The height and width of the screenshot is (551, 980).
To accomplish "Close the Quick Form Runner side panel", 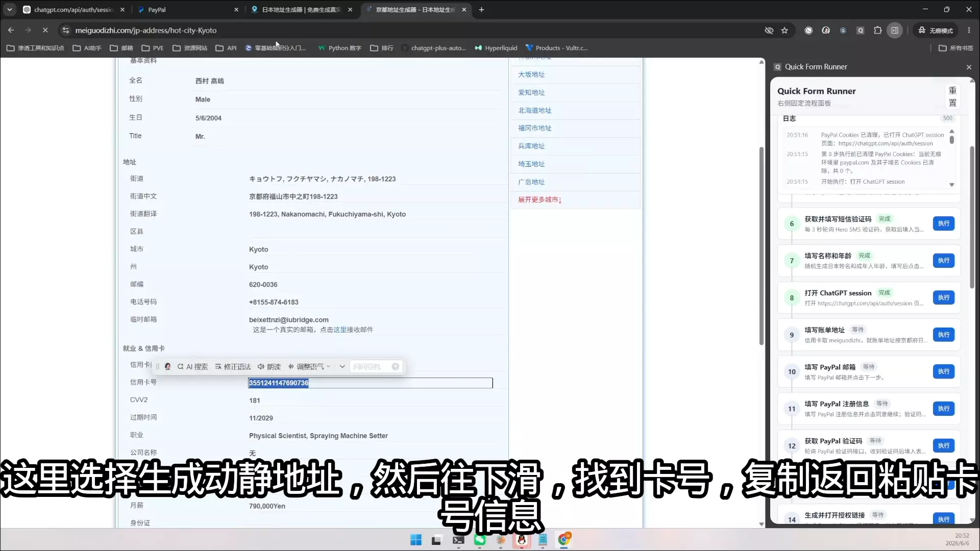I will (x=969, y=67).
